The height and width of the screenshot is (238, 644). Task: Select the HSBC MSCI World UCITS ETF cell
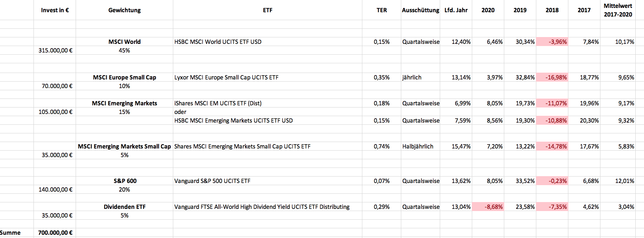point(218,42)
